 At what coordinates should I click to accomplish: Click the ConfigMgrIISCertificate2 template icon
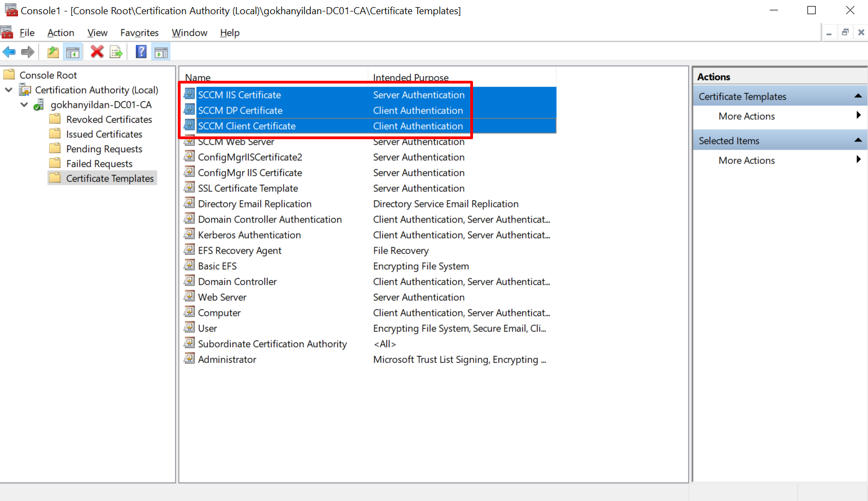(189, 156)
